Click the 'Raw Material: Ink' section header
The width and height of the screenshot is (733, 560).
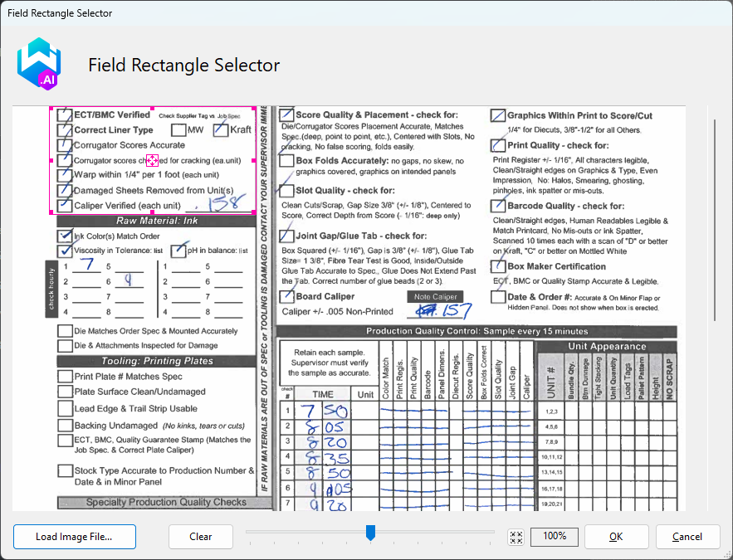tap(157, 221)
